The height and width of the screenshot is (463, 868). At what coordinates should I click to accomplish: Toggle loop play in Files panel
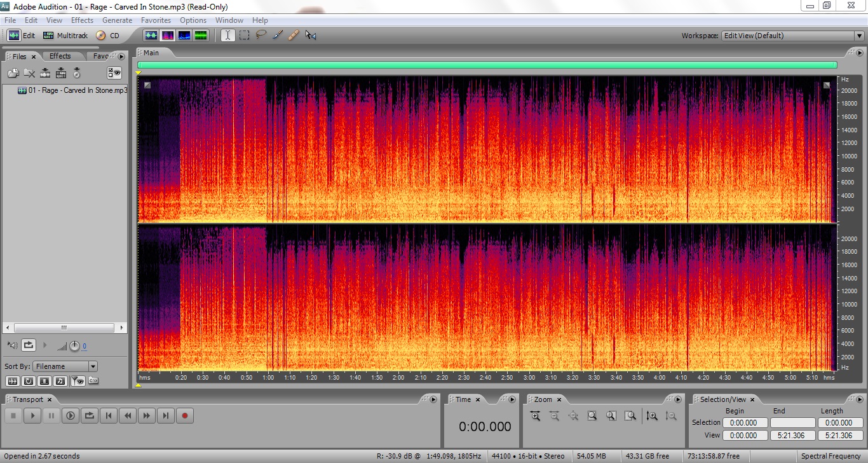[29, 345]
